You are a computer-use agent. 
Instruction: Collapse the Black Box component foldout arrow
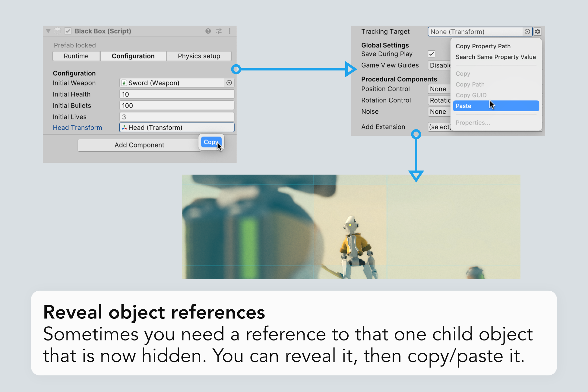(48, 31)
